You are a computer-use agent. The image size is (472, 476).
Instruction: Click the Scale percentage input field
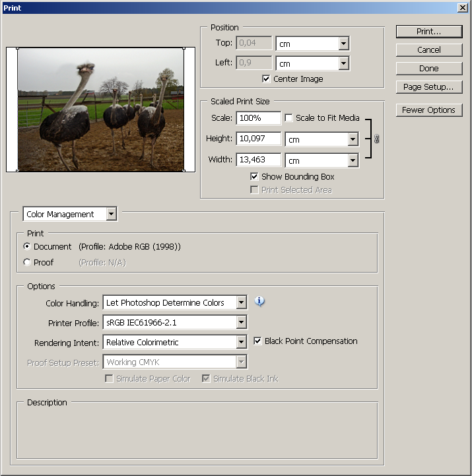(x=259, y=118)
